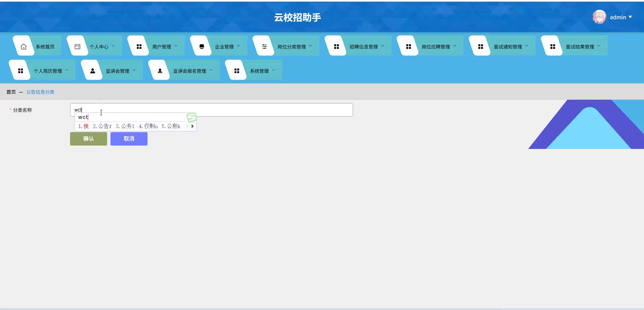Expand the 系统管理 chevron
The width and height of the screenshot is (644, 310).
click(x=273, y=70)
